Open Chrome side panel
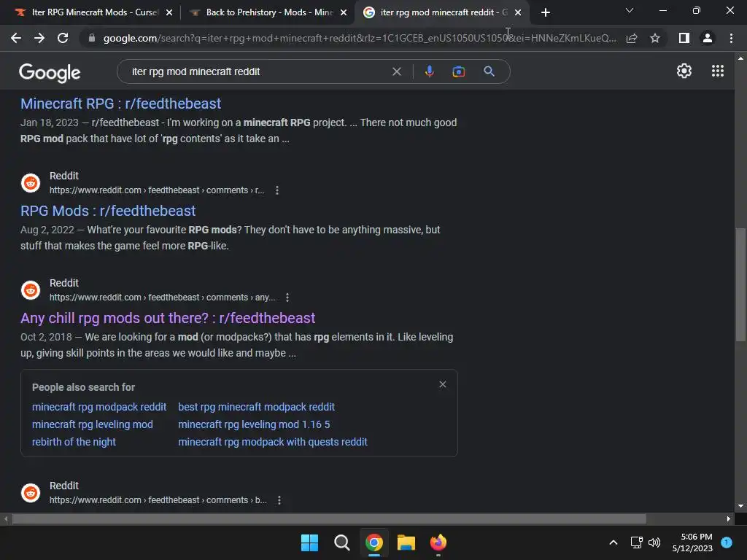The width and height of the screenshot is (747, 560). pos(684,38)
